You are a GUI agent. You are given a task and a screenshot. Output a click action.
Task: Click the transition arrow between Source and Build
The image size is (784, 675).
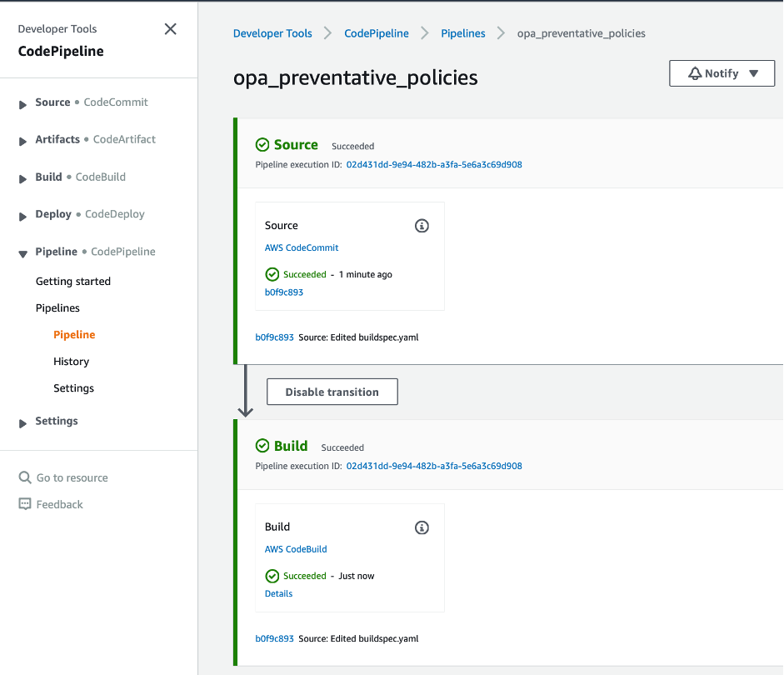(245, 392)
